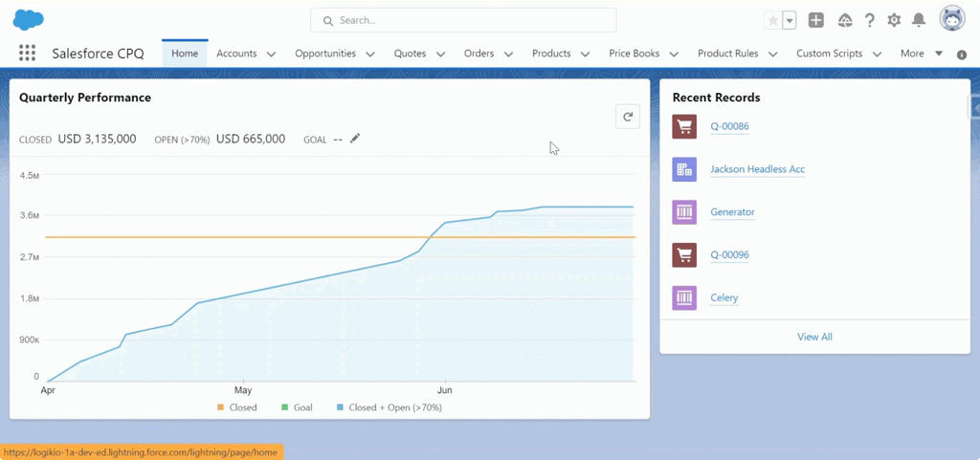Expand the More navigation menu
Screen dimensions: 980x460
click(922, 54)
